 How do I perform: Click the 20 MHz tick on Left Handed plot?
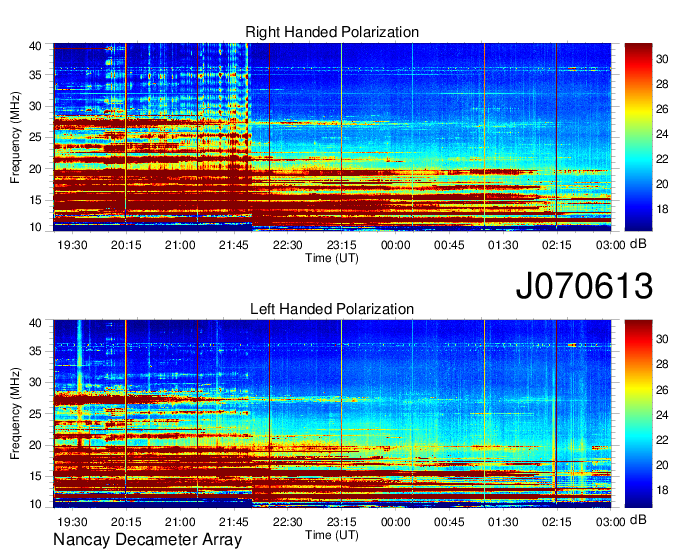35,445
